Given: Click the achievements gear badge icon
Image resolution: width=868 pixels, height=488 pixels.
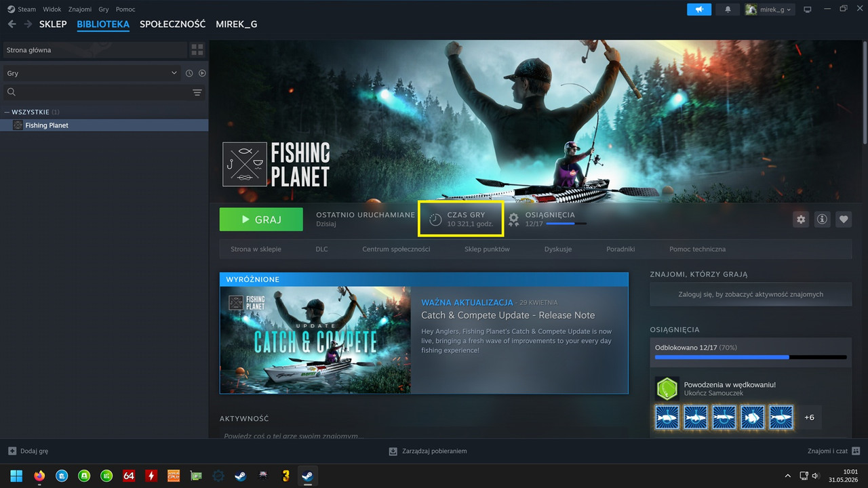Looking at the screenshot, I should pos(514,219).
